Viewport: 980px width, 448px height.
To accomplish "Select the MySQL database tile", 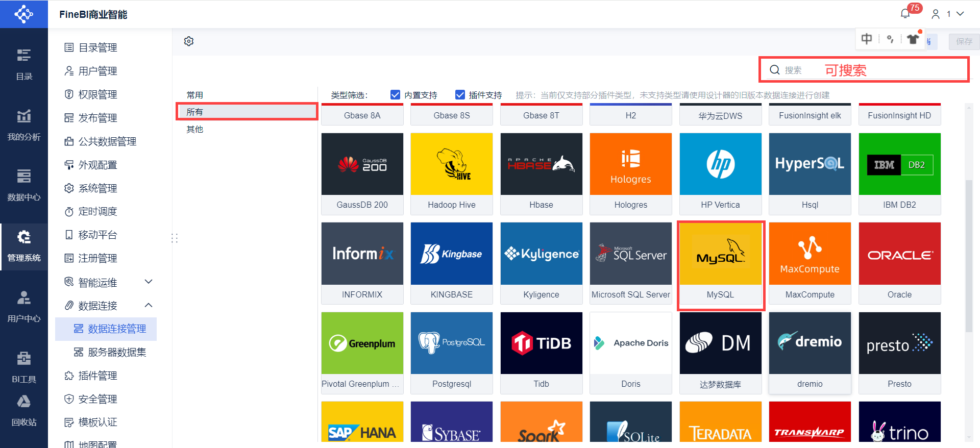I will [x=721, y=263].
